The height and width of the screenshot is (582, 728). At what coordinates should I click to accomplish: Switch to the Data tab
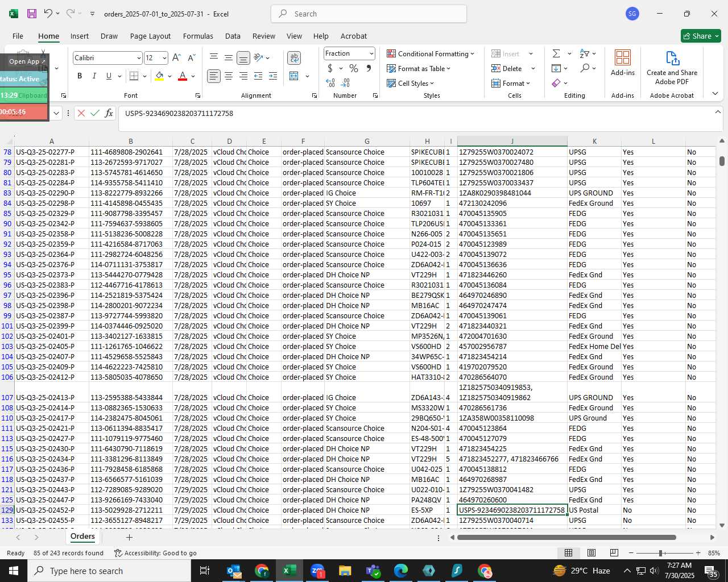pyautogui.click(x=233, y=36)
